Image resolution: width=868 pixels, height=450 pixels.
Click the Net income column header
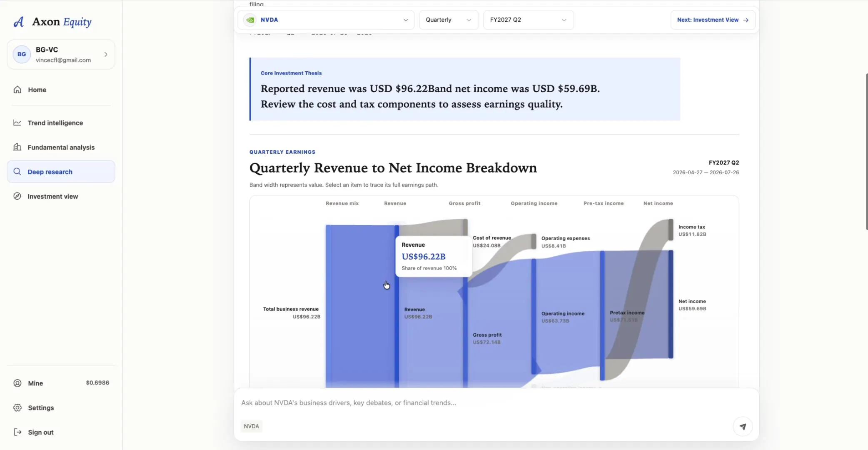tap(658, 203)
